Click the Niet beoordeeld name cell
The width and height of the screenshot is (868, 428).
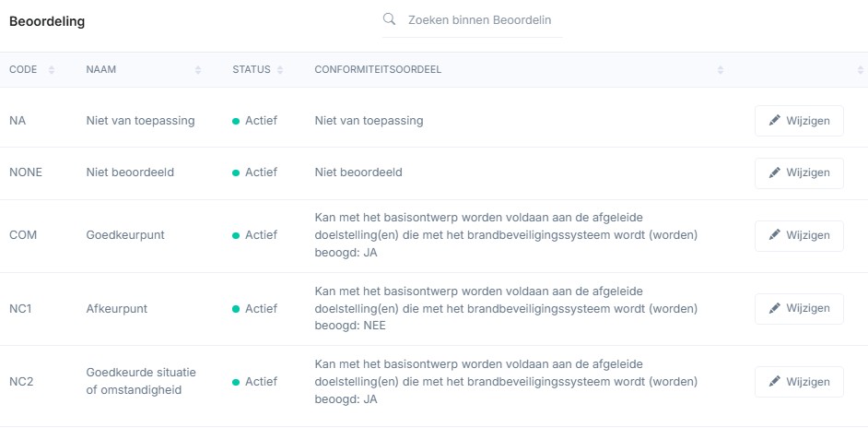[x=130, y=172]
